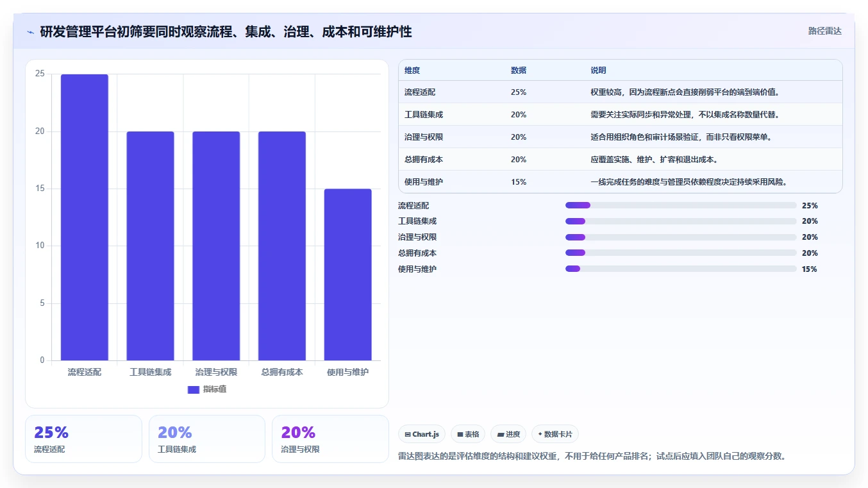Click the 流程适配 label in the progress list
The image size is (868, 488).
413,206
